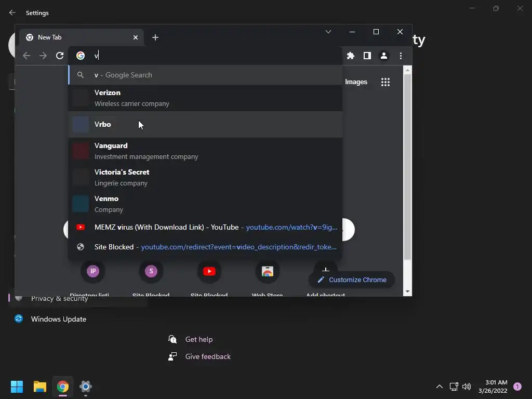The height and width of the screenshot is (399, 532).
Task: Select the Verizon suggestion
Action: coord(205,98)
